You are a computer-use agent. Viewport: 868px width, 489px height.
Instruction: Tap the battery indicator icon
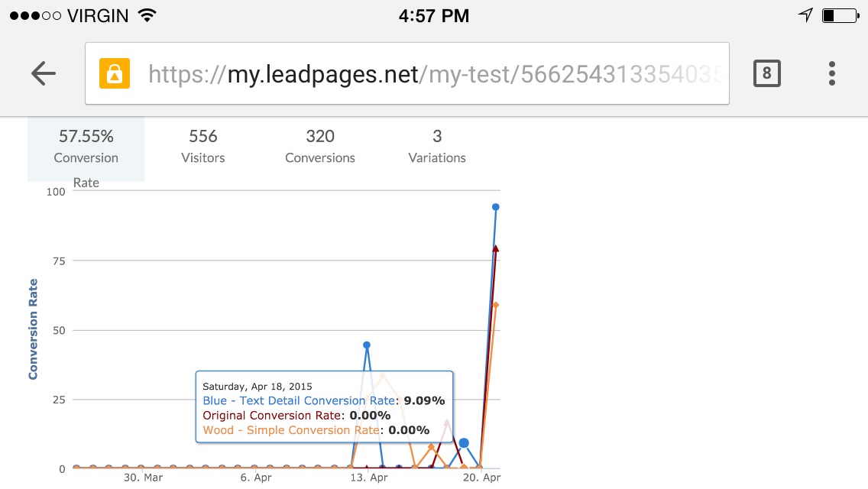click(840, 15)
